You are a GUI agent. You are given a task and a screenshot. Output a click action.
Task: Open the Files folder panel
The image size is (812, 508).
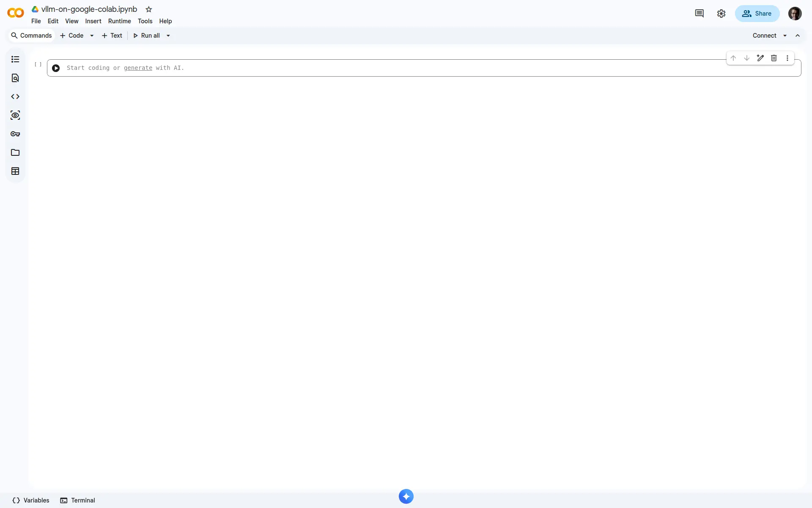[15, 152]
